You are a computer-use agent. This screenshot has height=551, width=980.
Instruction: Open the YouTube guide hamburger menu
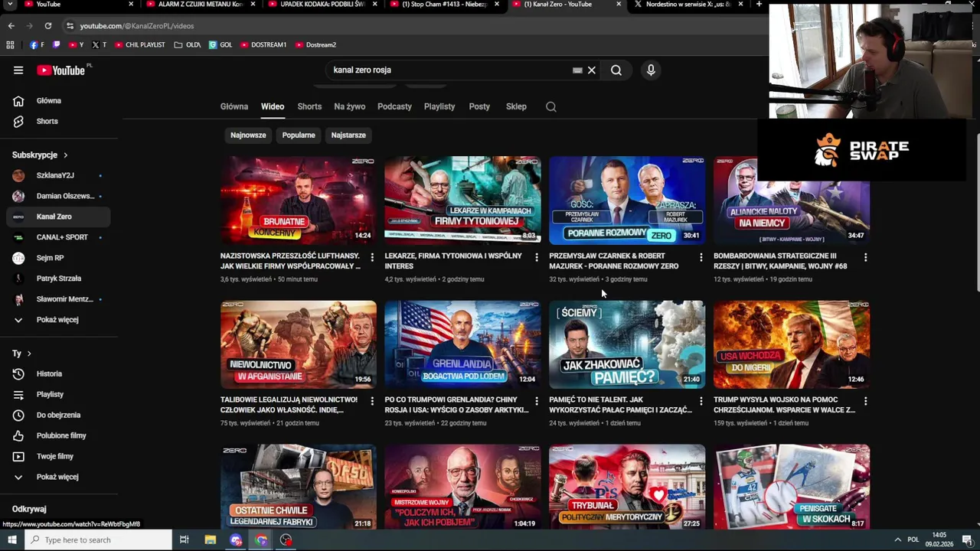tap(18, 70)
